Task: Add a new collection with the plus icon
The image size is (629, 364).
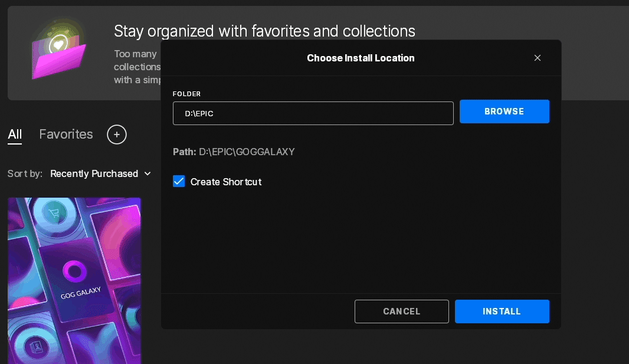Action: pos(117,135)
